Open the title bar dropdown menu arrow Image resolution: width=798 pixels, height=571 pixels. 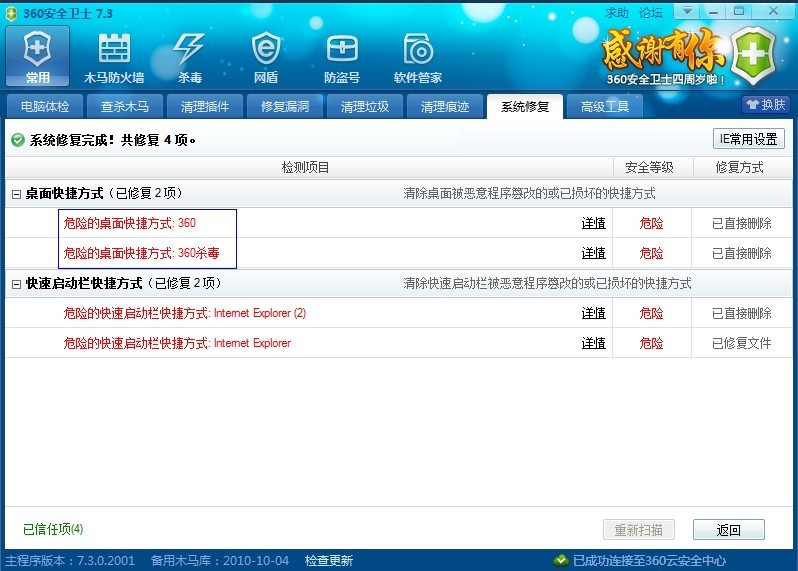687,11
